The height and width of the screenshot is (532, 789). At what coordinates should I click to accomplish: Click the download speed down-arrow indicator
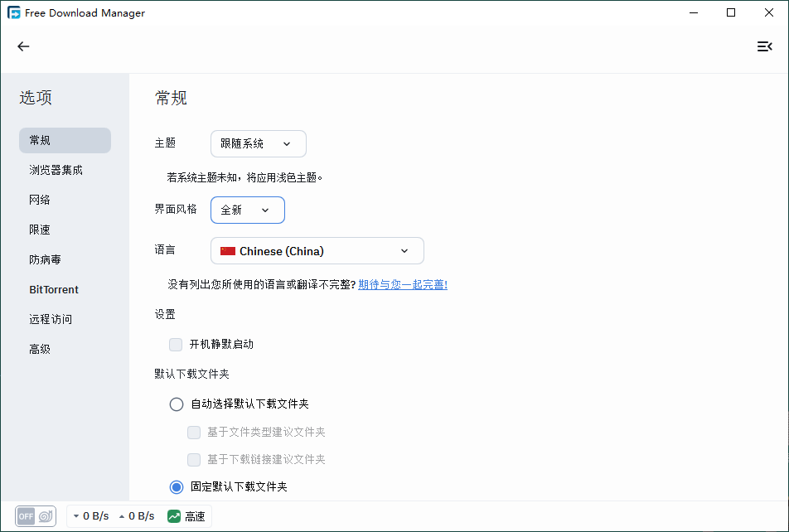(x=76, y=516)
